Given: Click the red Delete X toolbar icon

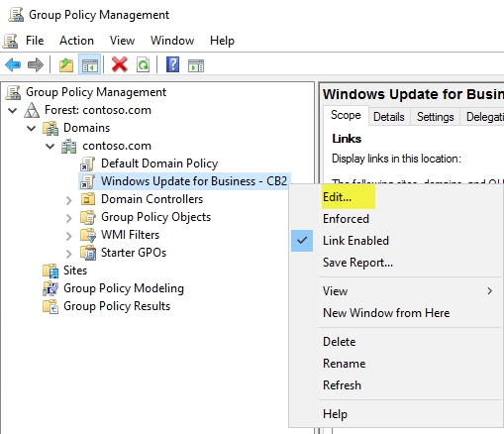Looking at the screenshot, I should click(x=120, y=64).
